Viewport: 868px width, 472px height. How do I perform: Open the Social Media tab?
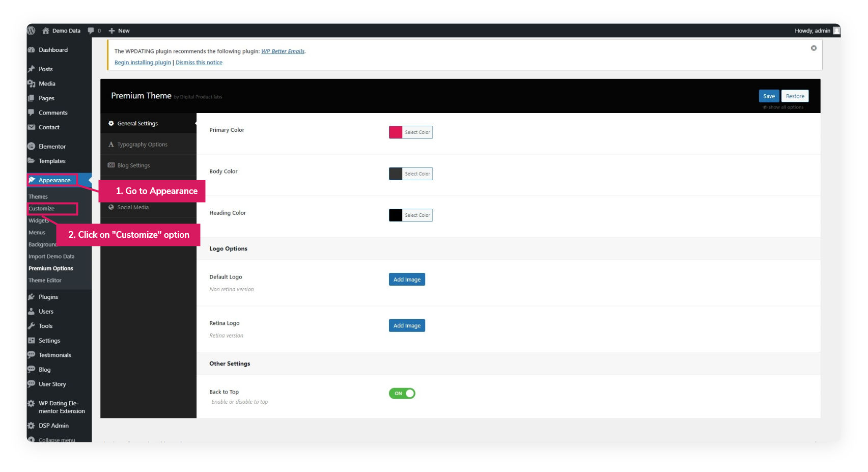pos(148,207)
